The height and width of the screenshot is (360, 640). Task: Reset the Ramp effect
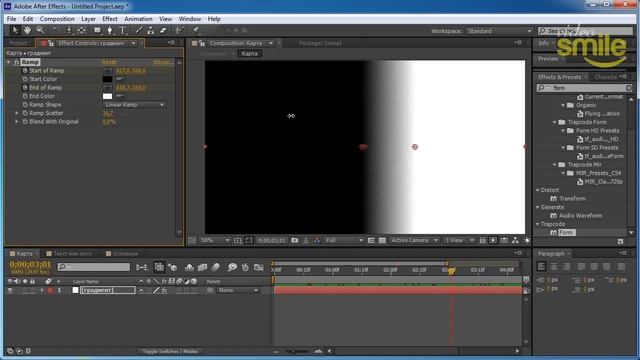[109, 62]
